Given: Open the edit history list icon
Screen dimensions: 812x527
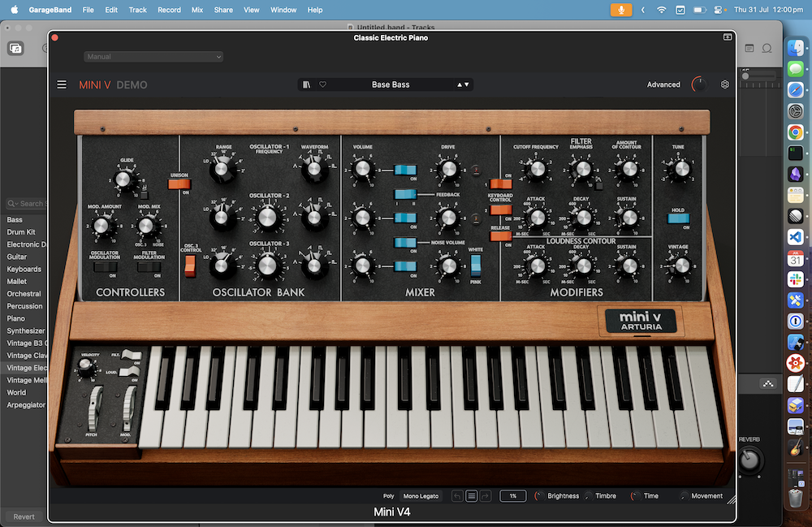Looking at the screenshot, I should click(472, 496).
